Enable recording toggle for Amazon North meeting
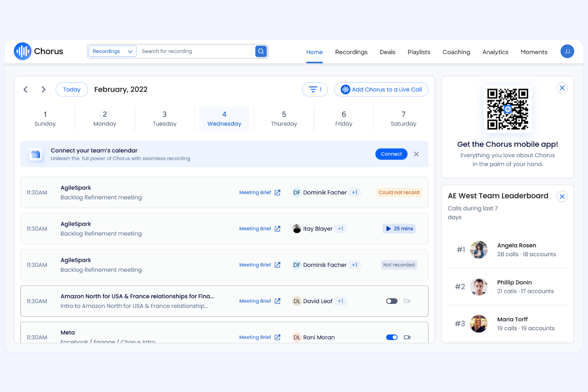The width and height of the screenshot is (588, 392). (392, 301)
